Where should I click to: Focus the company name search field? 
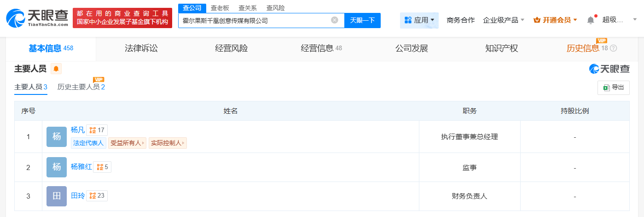click(x=255, y=20)
